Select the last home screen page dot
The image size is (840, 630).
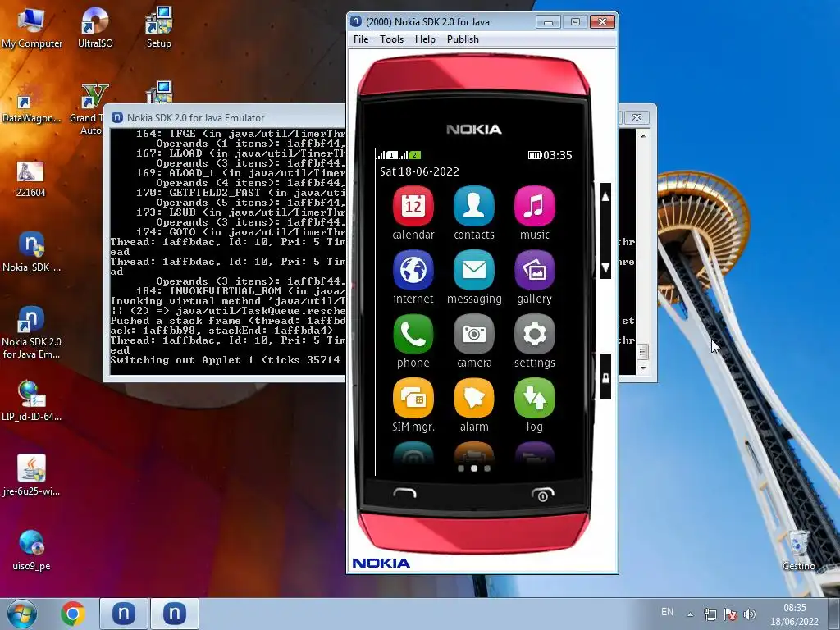[487, 468]
